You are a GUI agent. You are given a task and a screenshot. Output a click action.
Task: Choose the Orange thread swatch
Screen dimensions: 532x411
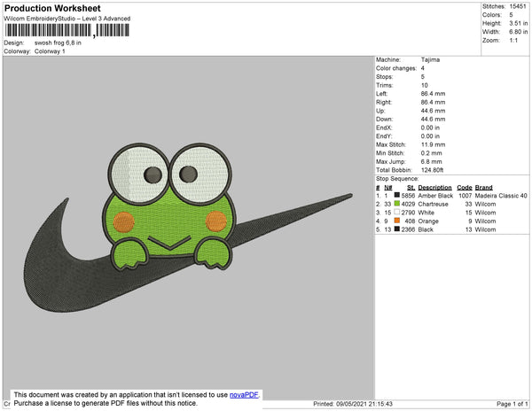[396, 221]
